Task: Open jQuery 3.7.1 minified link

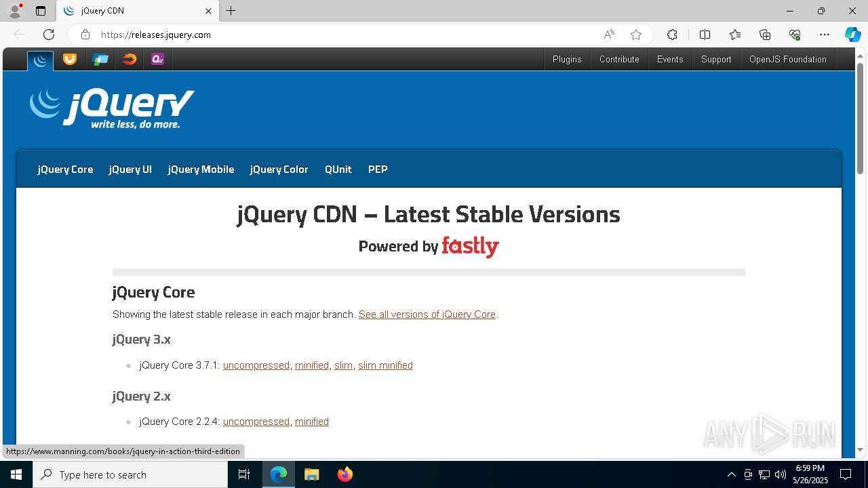Action: pyautogui.click(x=312, y=365)
